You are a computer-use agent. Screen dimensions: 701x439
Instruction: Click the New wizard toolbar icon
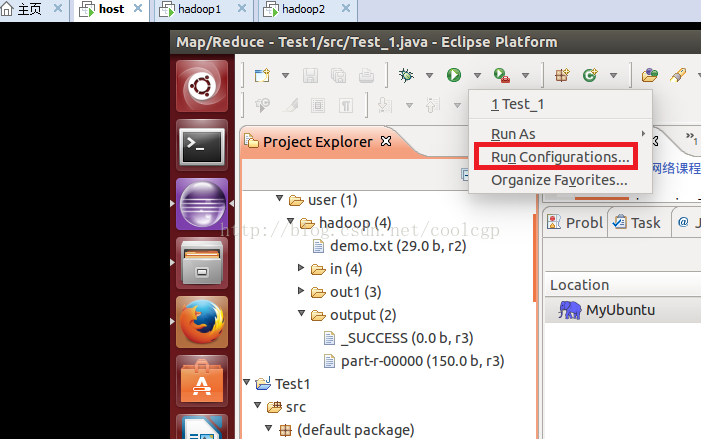[x=262, y=75]
